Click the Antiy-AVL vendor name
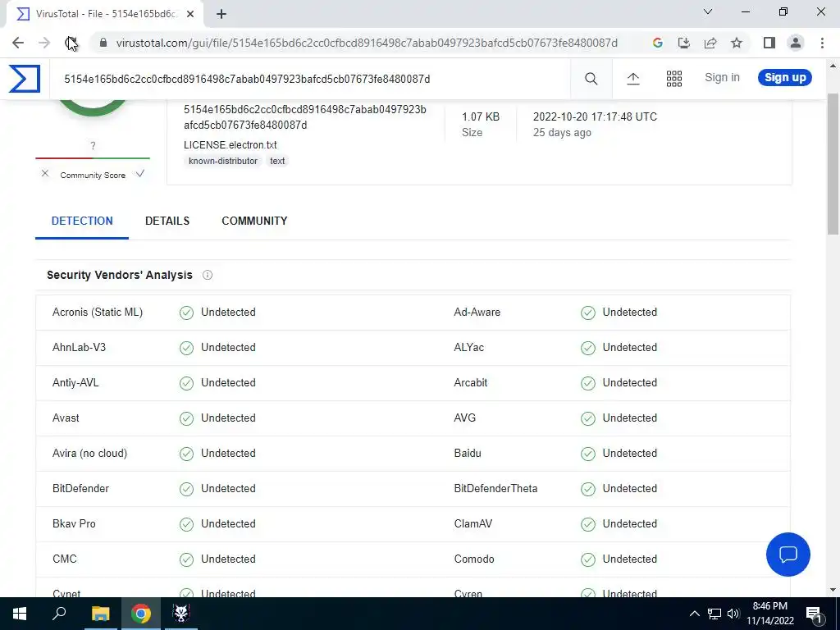The width and height of the screenshot is (840, 630). tap(75, 383)
